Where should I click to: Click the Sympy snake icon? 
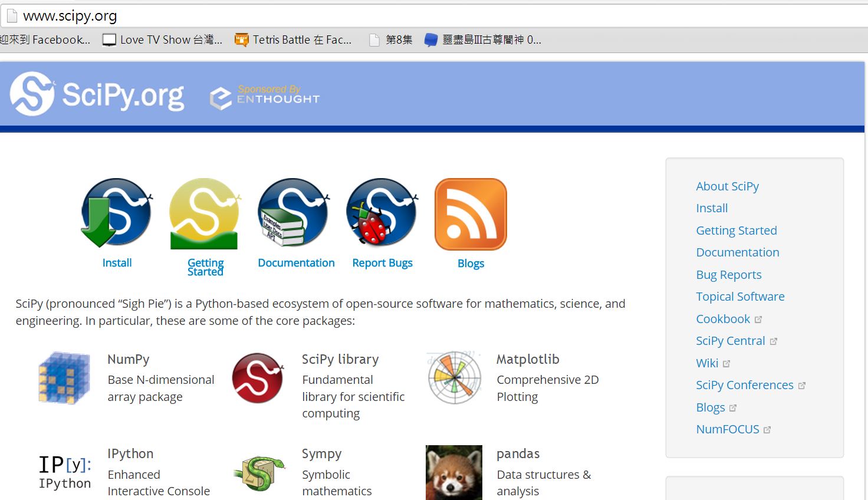point(259,472)
